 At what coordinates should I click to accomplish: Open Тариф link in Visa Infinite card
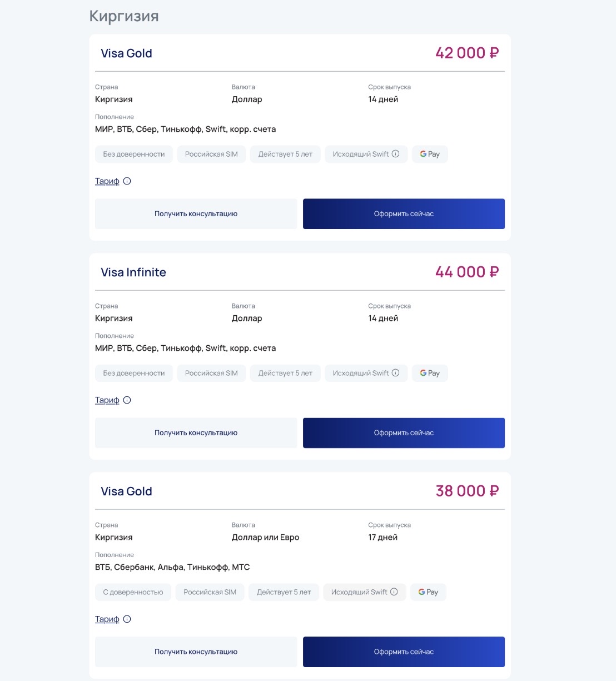tap(107, 400)
